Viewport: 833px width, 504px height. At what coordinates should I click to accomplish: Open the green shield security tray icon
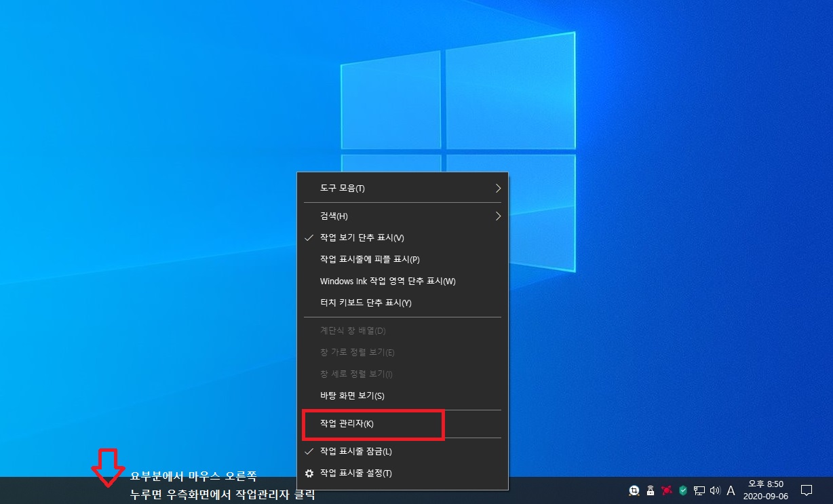pos(683,490)
